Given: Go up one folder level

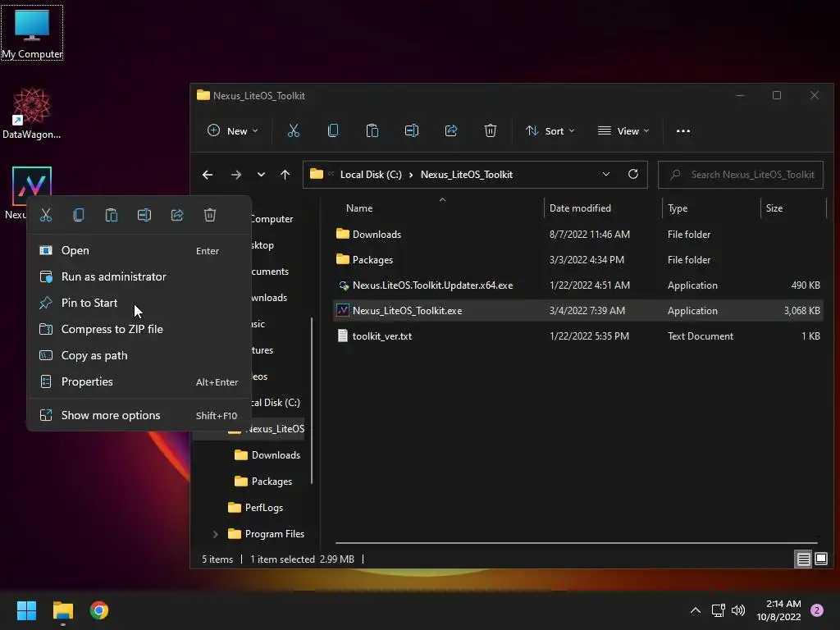Looking at the screenshot, I should point(285,175).
